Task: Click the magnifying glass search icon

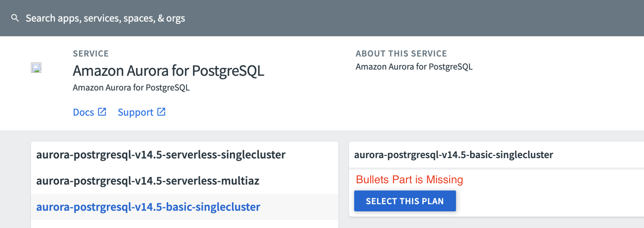Action: click(x=15, y=18)
